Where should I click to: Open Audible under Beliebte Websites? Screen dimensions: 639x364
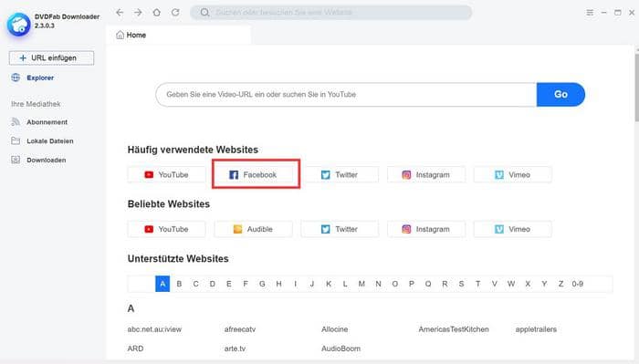coord(253,229)
